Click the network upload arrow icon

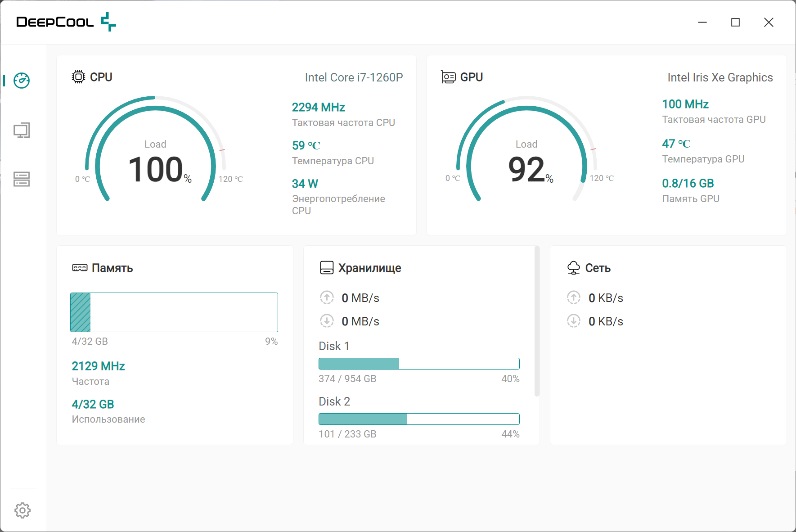point(573,298)
